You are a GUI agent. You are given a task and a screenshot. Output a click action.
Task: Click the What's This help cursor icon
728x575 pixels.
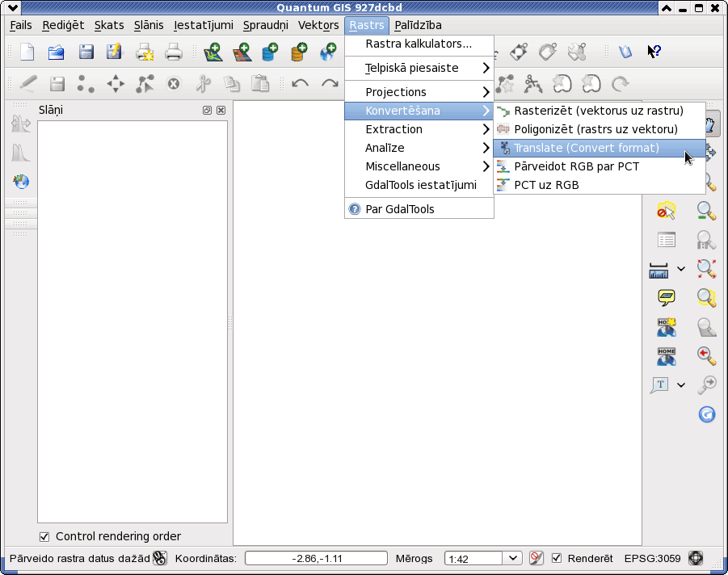tap(654, 52)
